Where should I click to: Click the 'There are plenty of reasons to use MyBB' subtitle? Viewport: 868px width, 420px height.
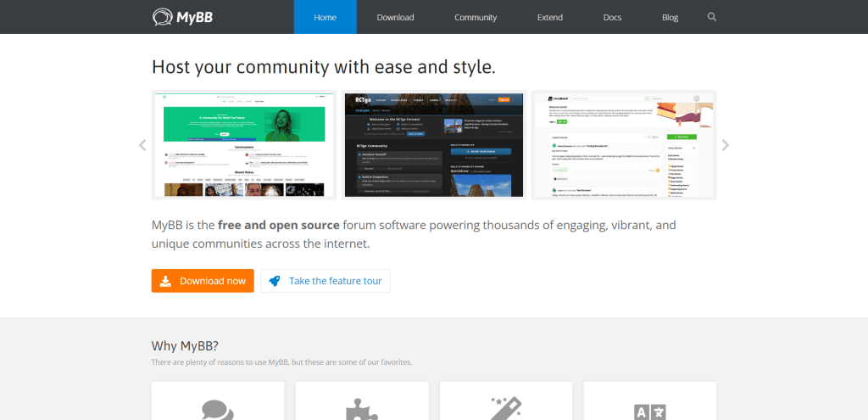click(281, 362)
